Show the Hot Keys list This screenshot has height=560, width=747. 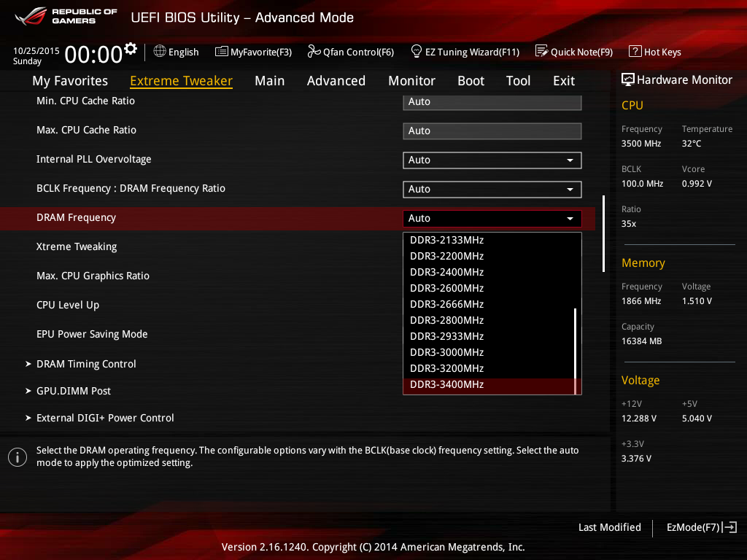pos(655,52)
